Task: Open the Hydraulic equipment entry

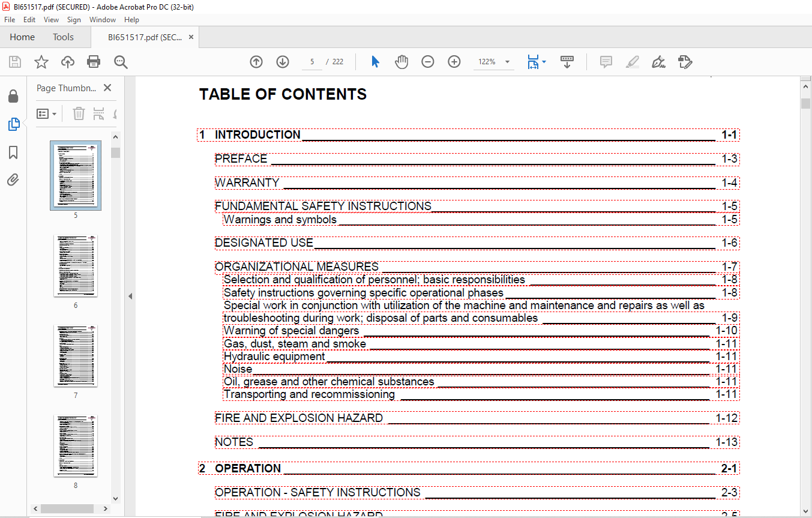Action: [481, 357]
